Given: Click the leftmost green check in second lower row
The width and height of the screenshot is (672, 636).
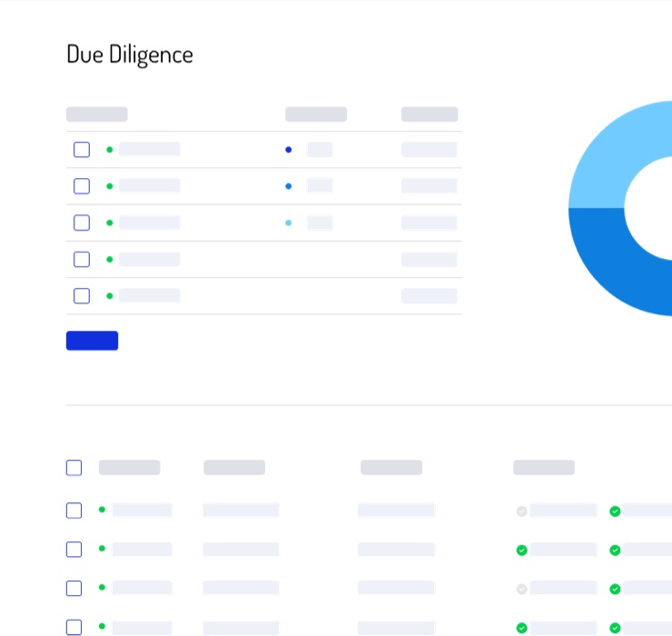Looking at the screenshot, I should coord(521,551).
